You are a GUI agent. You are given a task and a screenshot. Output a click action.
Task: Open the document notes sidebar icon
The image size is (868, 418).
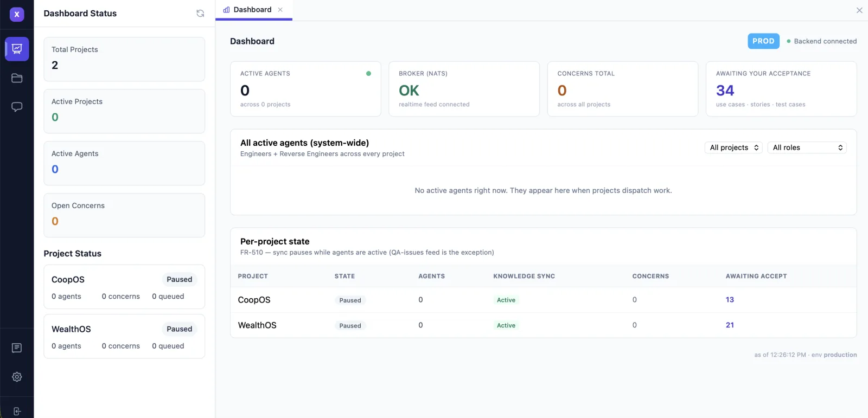click(17, 348)
